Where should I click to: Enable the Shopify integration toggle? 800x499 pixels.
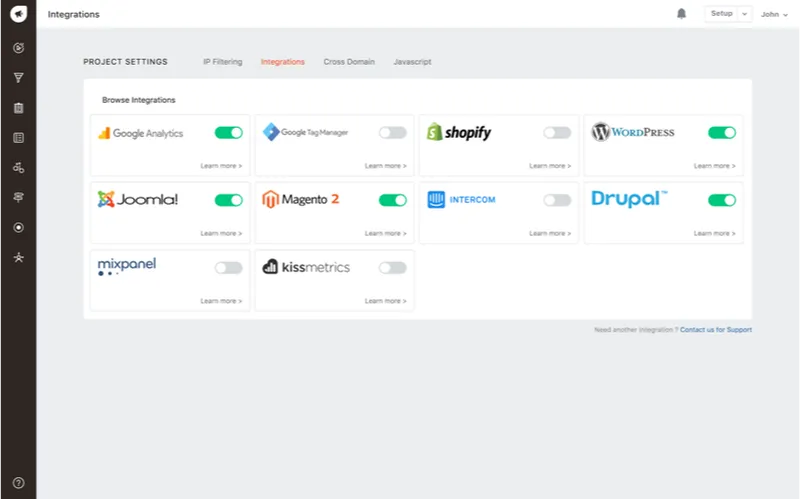(557, 133)
